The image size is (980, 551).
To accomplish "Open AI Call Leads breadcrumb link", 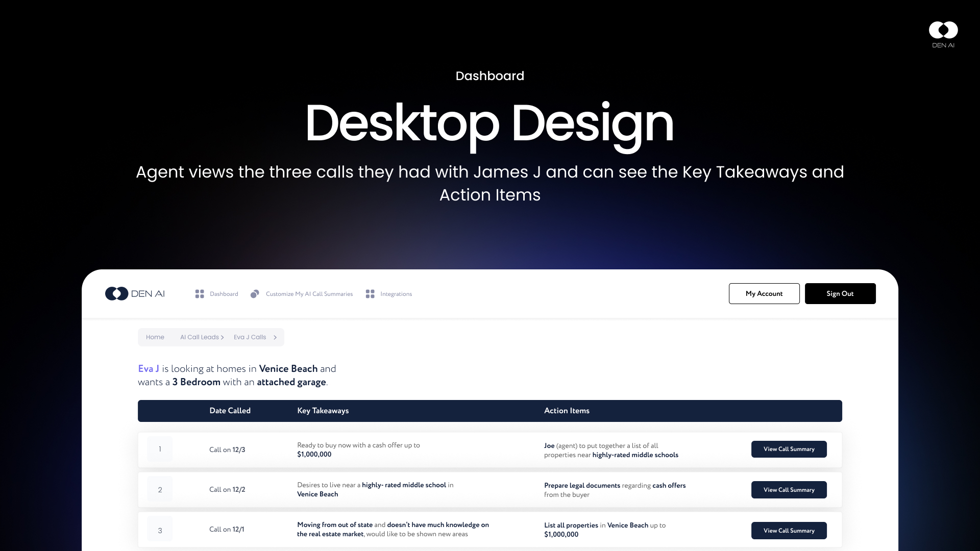I will (199, 337).
